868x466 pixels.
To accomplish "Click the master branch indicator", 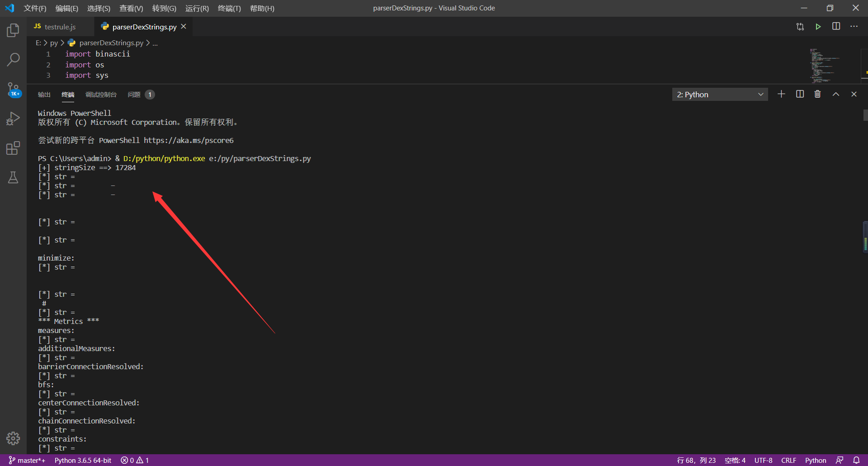I will click(x=27, y=460).
